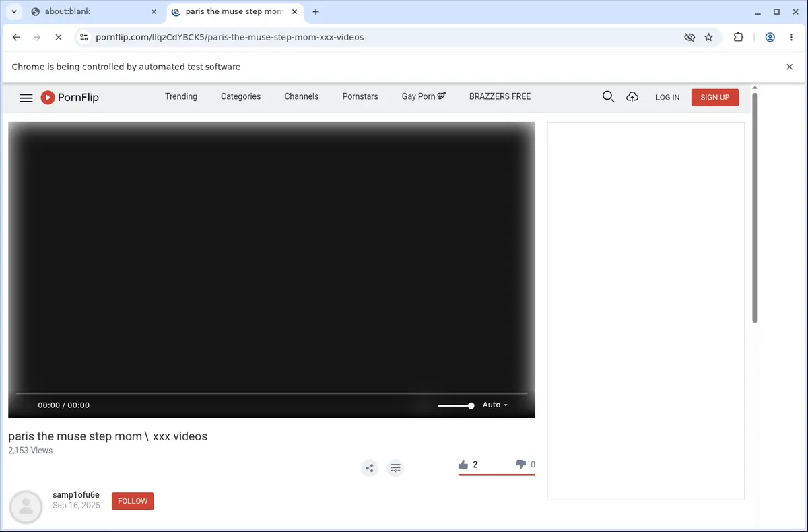Click the 00:00 / 00:00 time display

pyautogui.click(x=64, y=405)
